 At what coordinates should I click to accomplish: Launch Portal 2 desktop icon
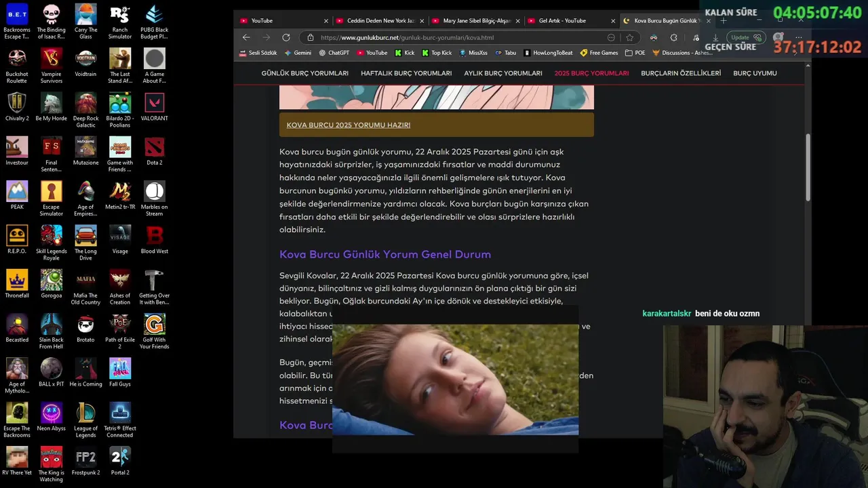point(120,461)
